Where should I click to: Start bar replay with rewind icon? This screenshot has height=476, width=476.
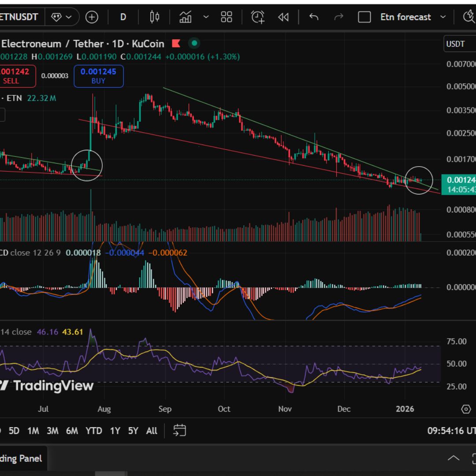[283, 17]
